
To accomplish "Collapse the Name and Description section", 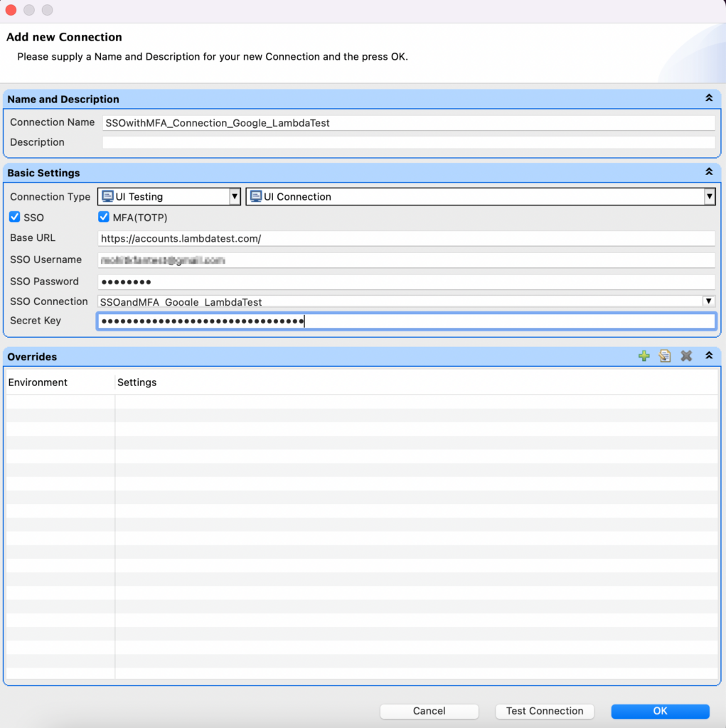I will pyautogui.click(x=708, y=99).
